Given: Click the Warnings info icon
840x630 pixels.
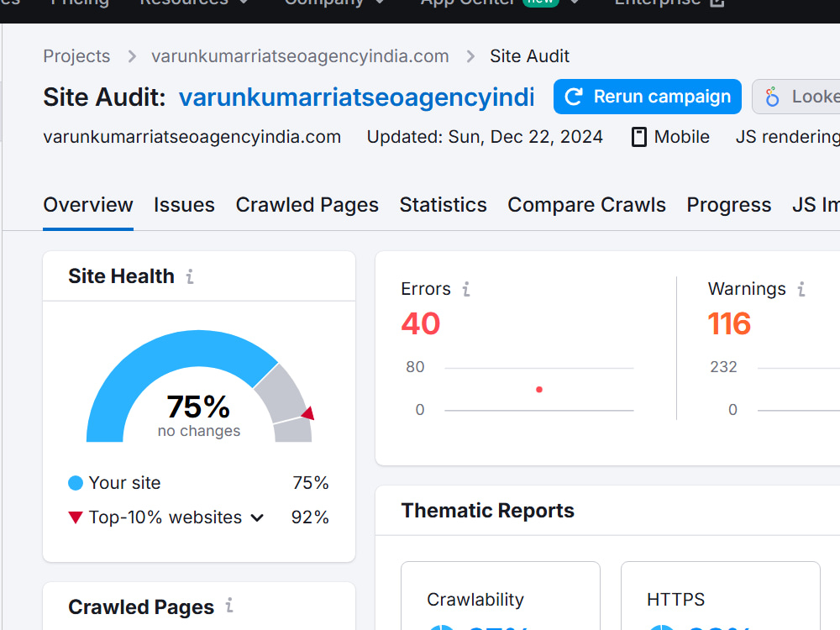Looking at the screenshot, I should (x=801, y=289).
